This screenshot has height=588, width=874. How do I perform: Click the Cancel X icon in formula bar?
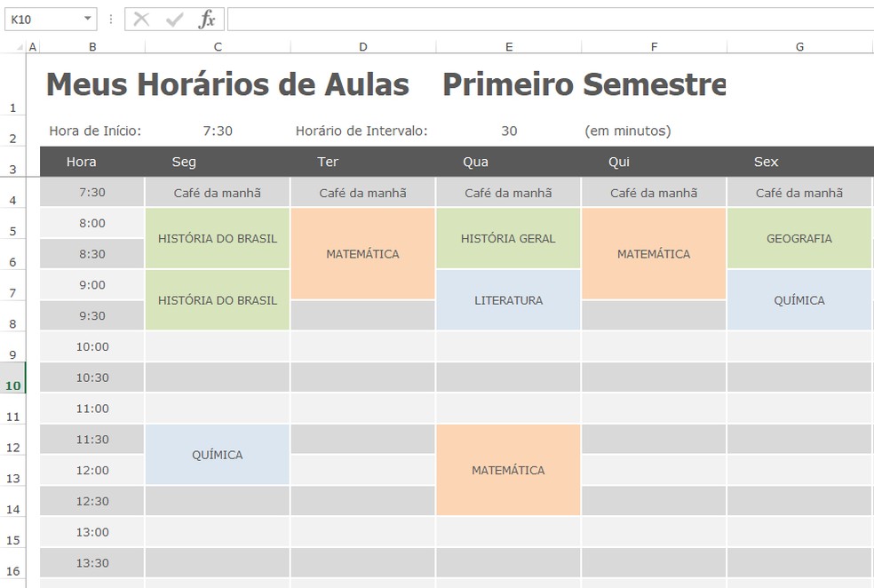(x=141, y=19)
